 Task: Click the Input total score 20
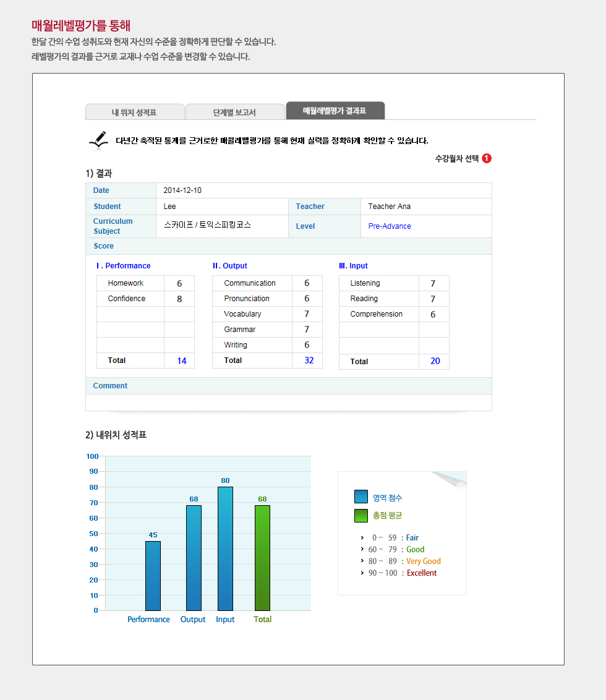(435, 361)
